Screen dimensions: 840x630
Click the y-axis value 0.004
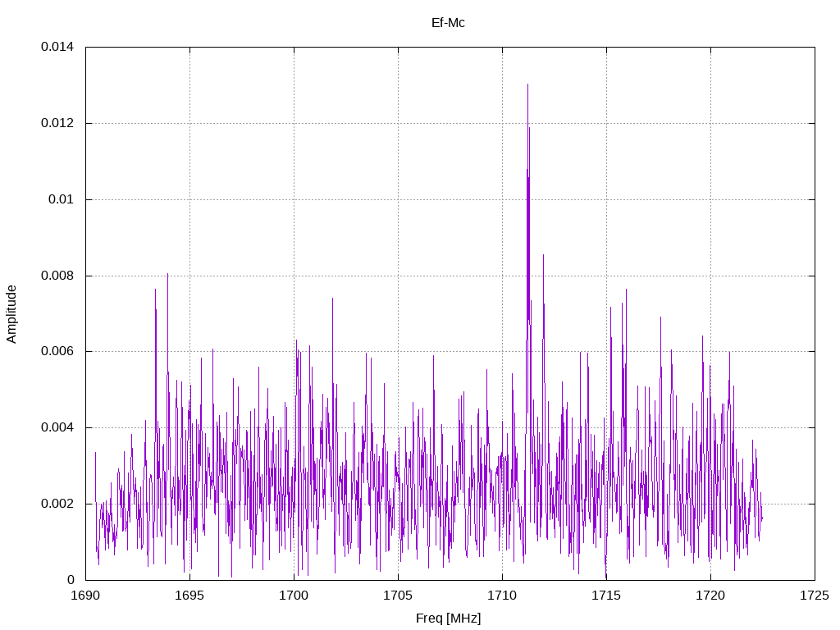(x=57, y=427)
